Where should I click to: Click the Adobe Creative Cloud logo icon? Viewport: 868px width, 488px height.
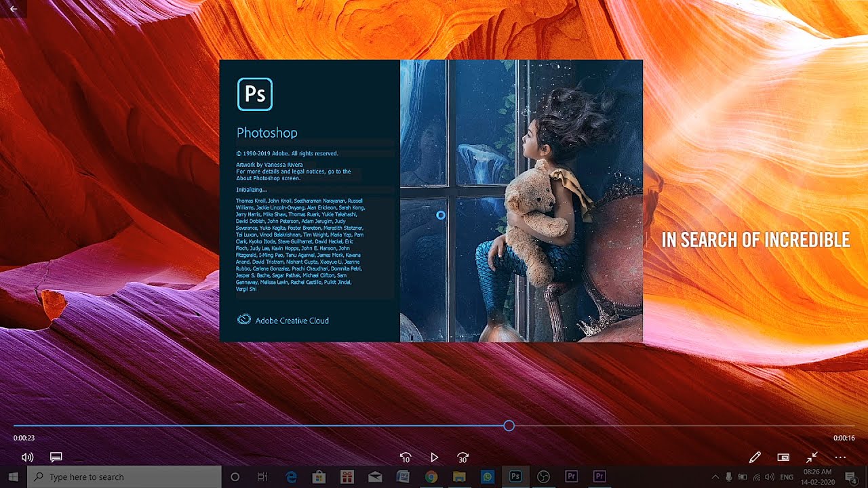coord(244,319)
